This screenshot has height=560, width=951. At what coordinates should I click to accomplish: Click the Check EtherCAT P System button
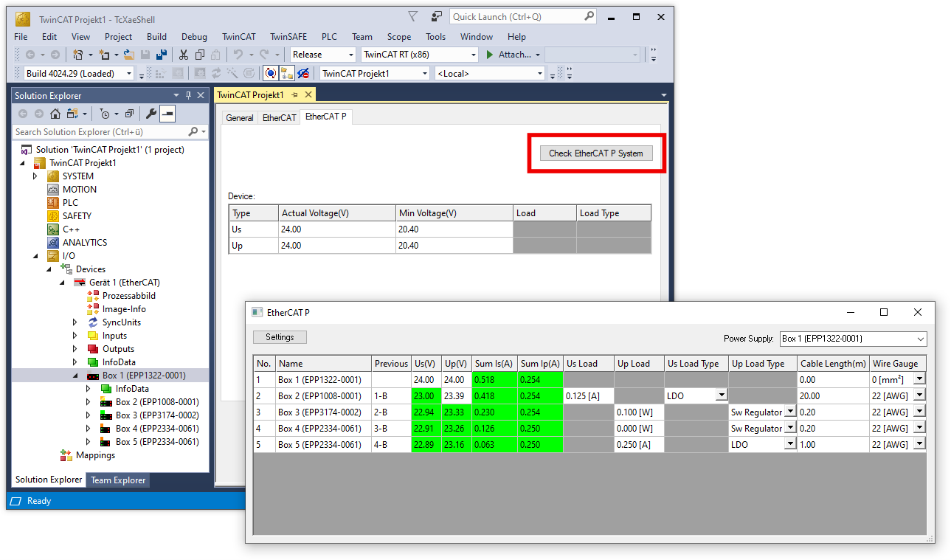pyautogui.click(x=595, y=153)
